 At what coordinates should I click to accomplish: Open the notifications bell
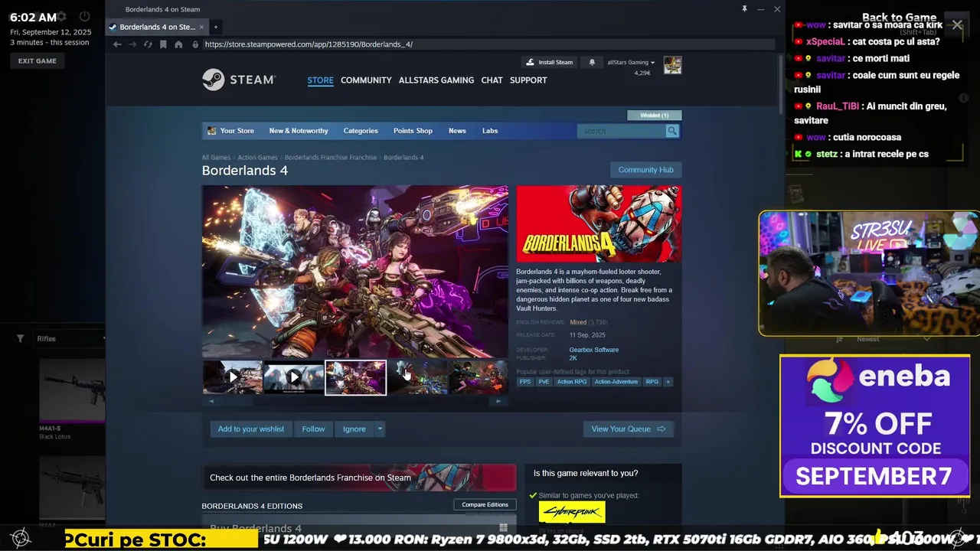[x=592, y=62]
